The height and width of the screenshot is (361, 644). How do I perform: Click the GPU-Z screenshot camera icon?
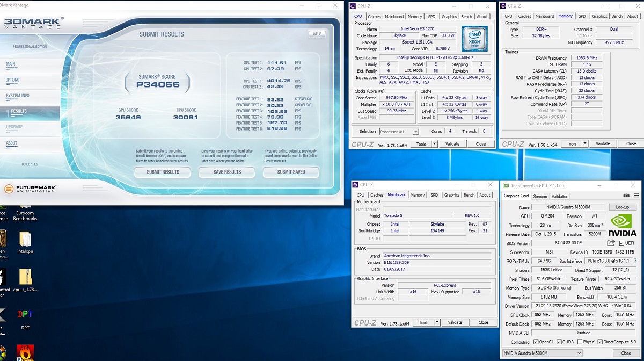pos(626,196)
